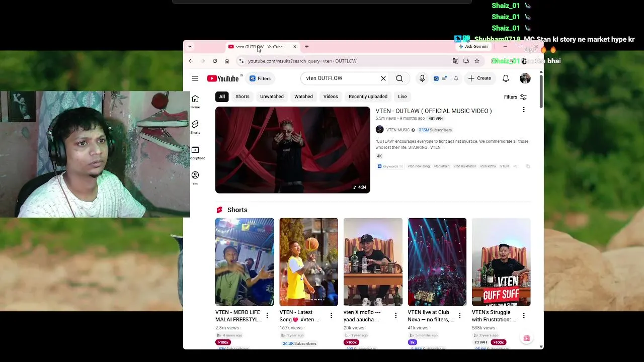Open the You section in sidebar

[x=195, y=178]
